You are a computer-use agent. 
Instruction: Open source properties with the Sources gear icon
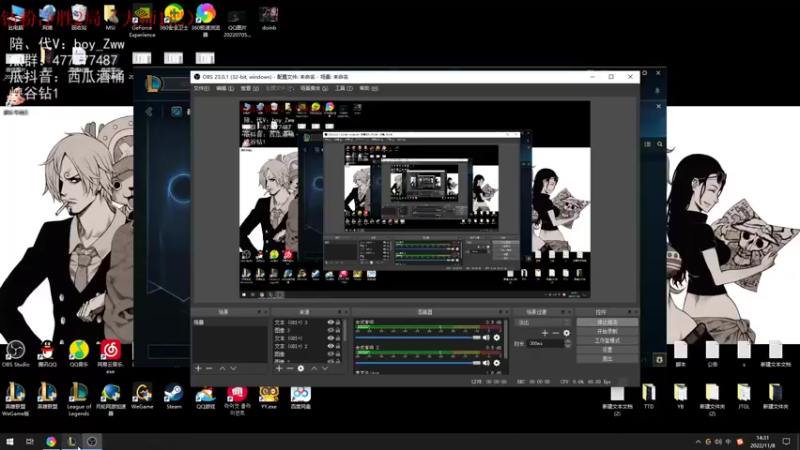coord(301,368)
